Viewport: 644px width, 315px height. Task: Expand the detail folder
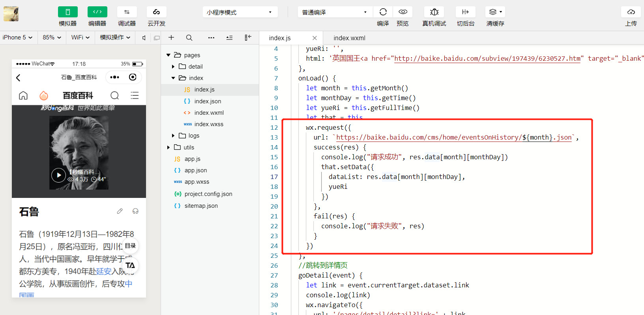(x=173, y=67)
